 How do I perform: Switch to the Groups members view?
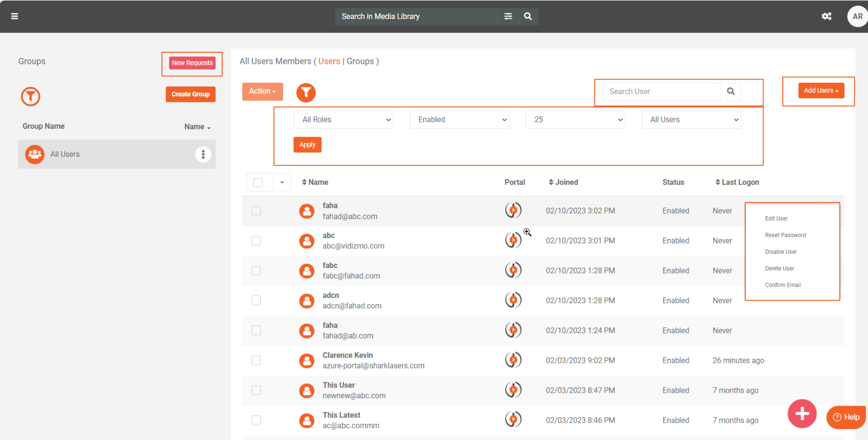click(360, 61)
